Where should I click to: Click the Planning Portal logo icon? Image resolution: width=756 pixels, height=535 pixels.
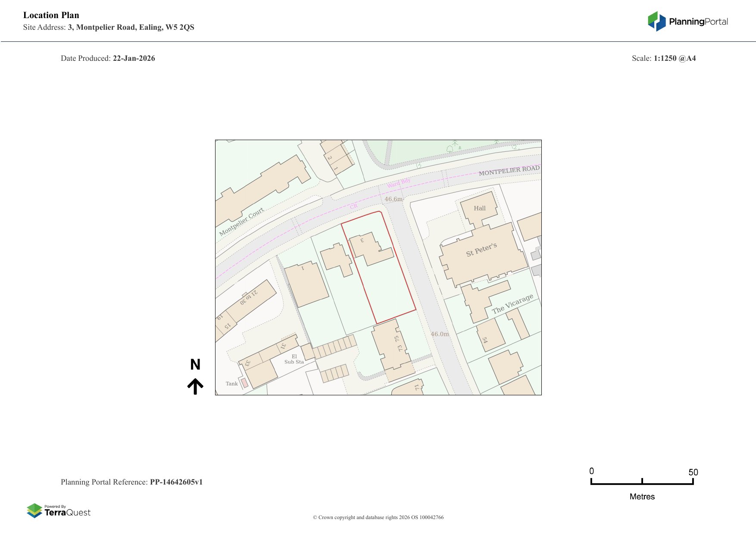click(x=656, y=22)
